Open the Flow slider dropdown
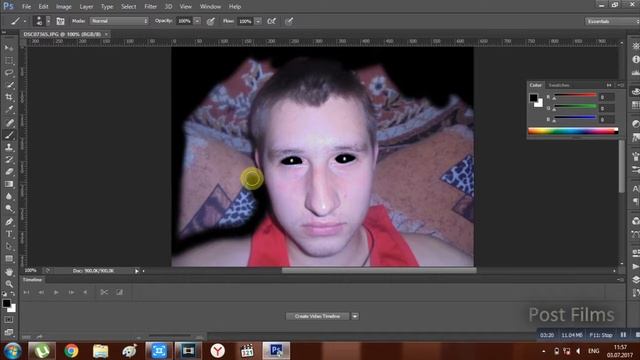Viewport: 640px width, 360px height. point(258,21)
